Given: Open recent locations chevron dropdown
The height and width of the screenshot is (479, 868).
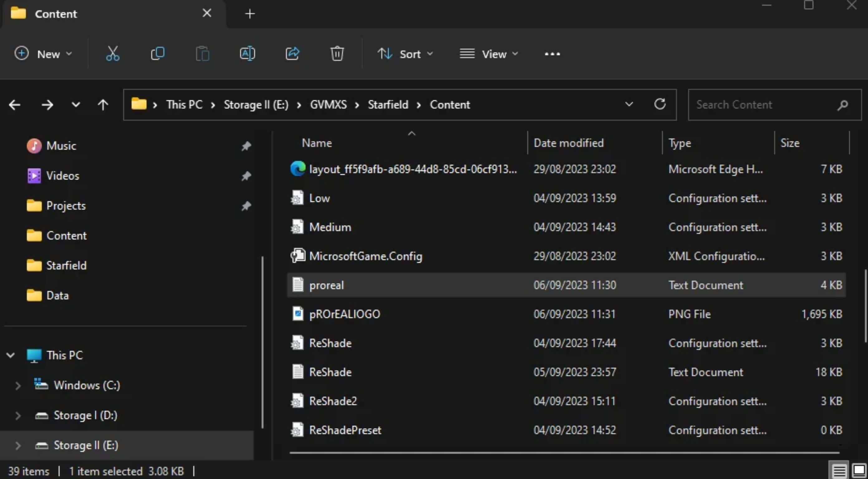Looking at the screenshot, I should coord(76,105).
